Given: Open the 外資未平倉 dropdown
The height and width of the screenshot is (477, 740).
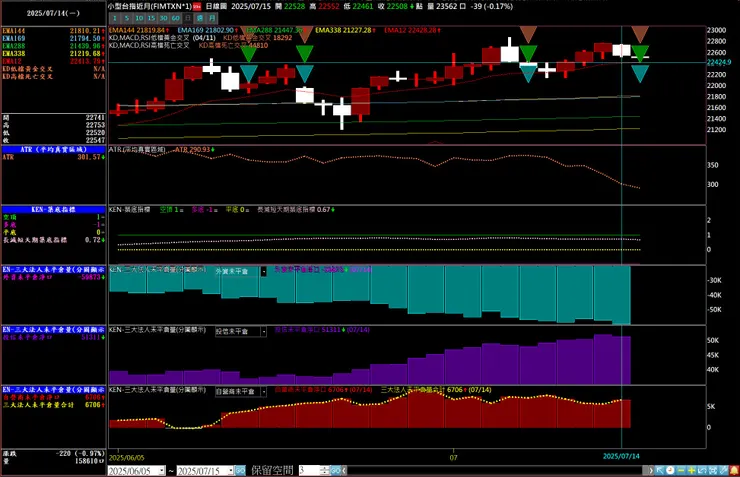Looking at the screenshot, I should pos(263,272).
